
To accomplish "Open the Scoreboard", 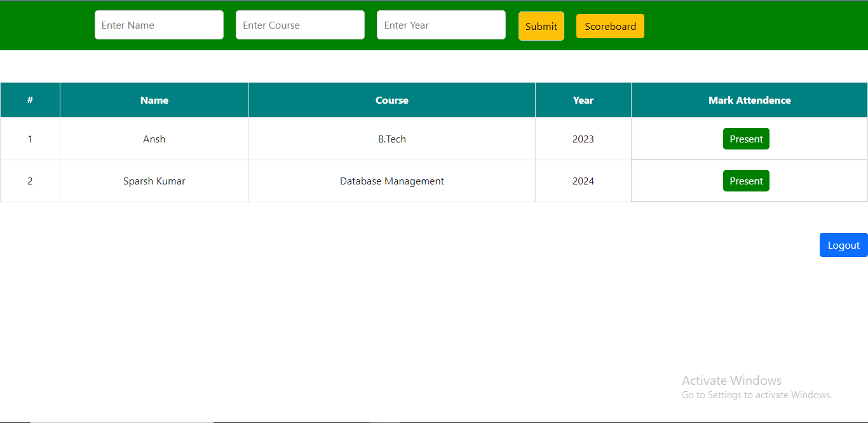I will pos(610,26).
